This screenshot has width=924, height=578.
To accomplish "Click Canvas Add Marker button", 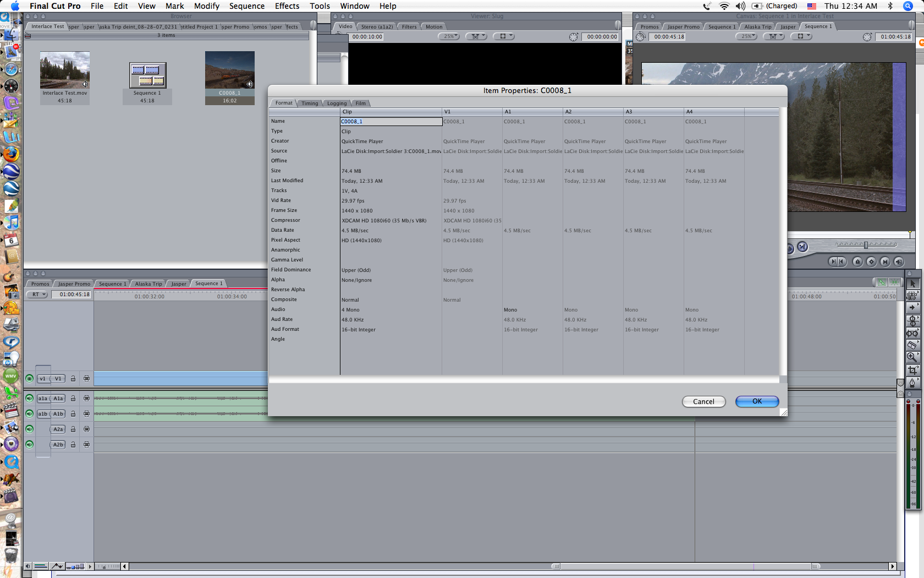I will point(857,261).
